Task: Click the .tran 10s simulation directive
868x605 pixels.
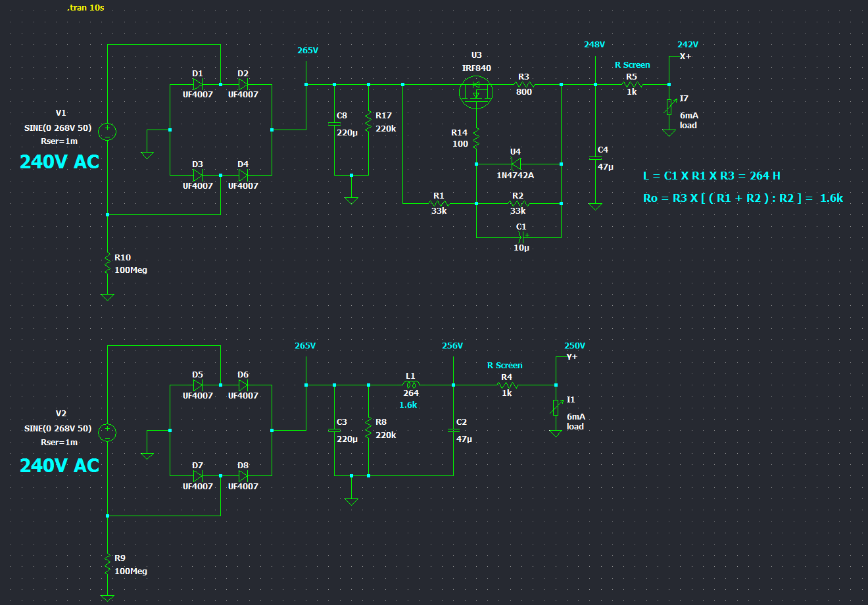Action: (86, 8)
